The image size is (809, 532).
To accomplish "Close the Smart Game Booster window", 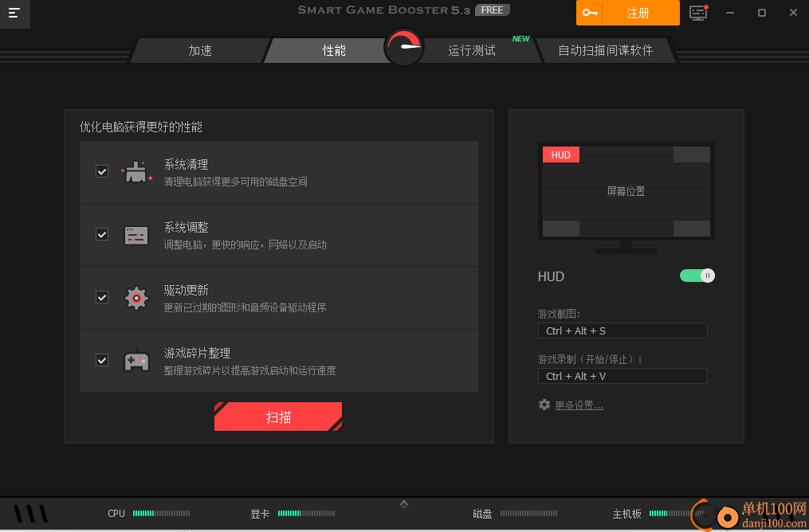I will [794, 13].
